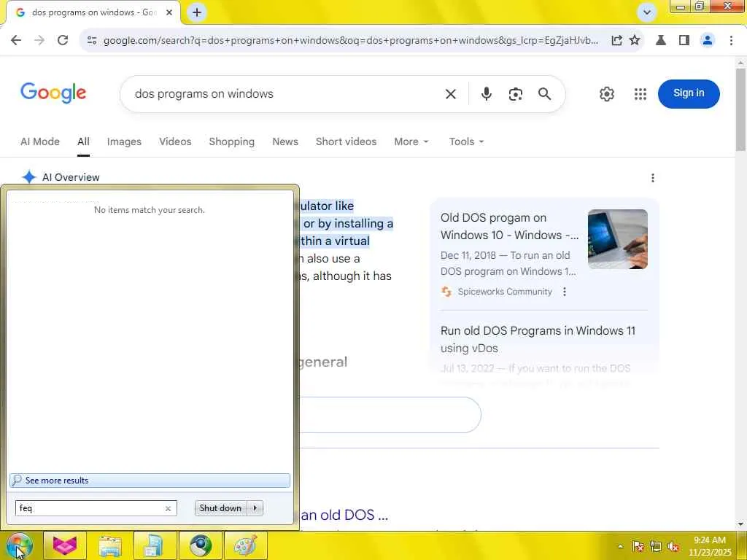Click See more results link
The height and width of the screenshot is (560, 747).
pyautogui.click(x=150, y=481)
